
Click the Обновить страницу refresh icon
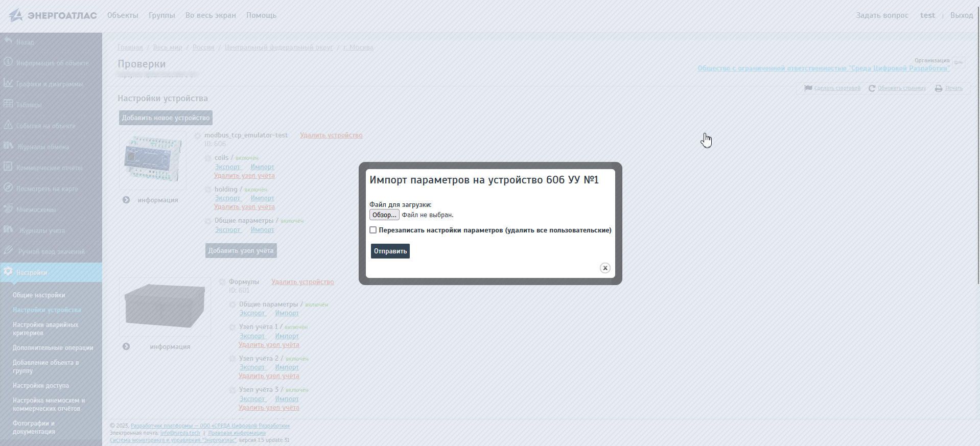(872, 88)
